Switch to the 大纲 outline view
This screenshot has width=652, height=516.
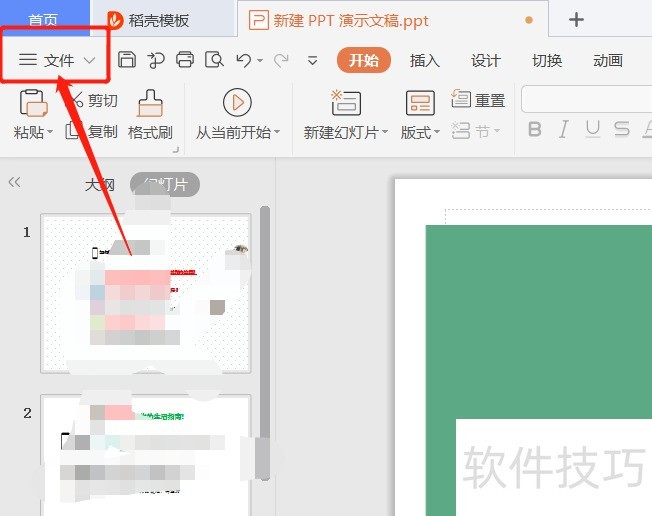[100, 184]
